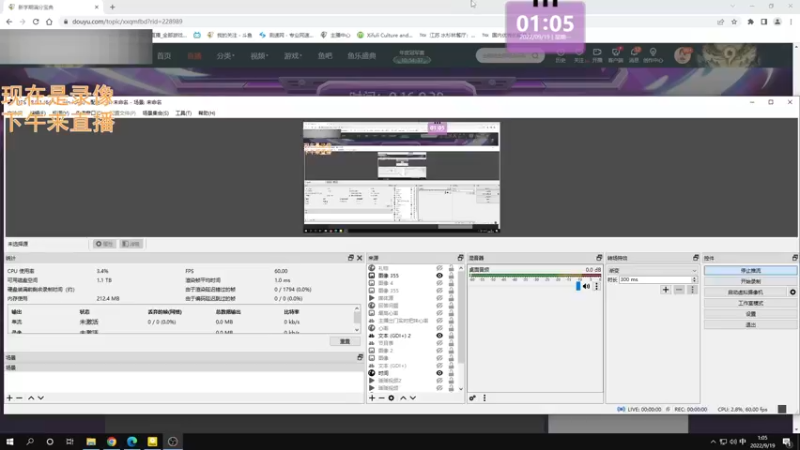Expand Douyu 分类 category dropdown
Image resolution: width=800 pixels, height=450 pixels.
[225, 56]
